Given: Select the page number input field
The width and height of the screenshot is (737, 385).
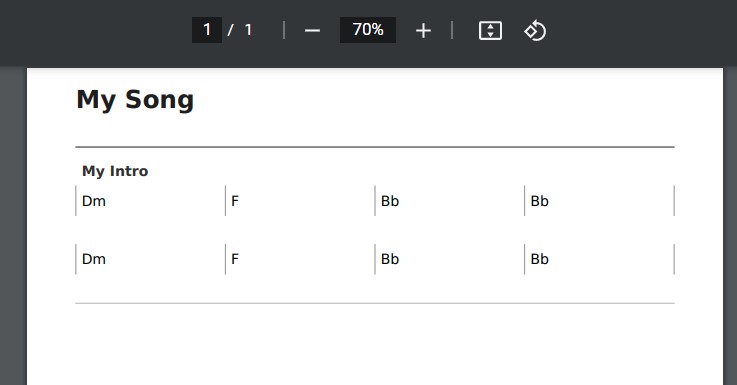Looking at the screenshot, I should point(207,30).
